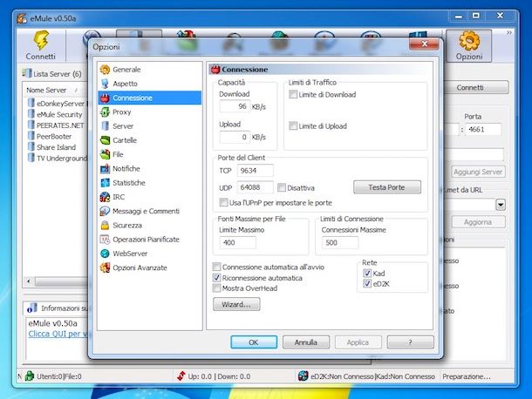Uncheck the eD2K network checkbox
This screenshot has height=399, width=532.
coord(367,283)
